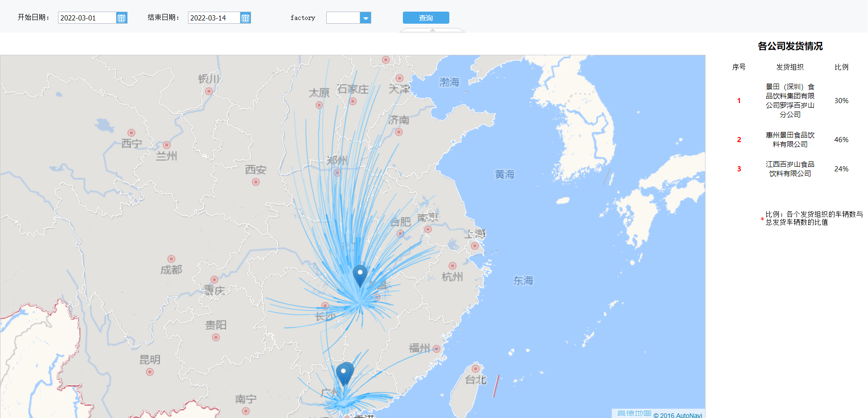Open the end date calendar picker
This screenshot has width=868, height=418.
click(246, 18)
